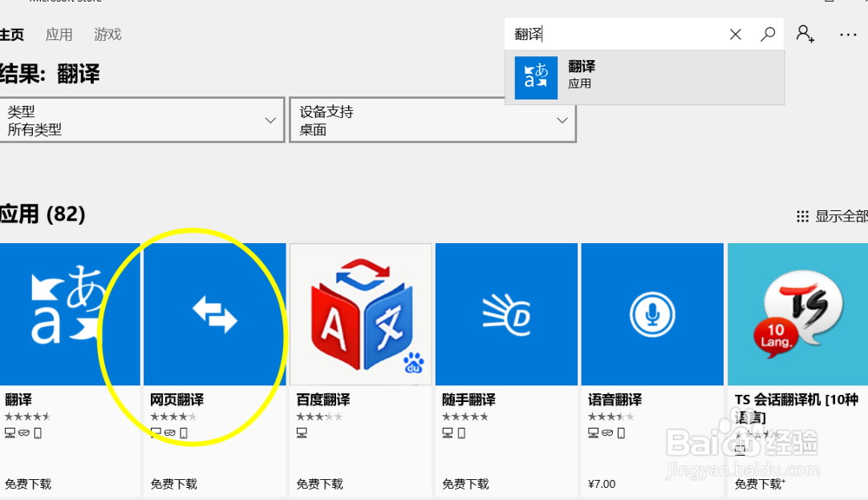
Task: Expand the 类型 filter dropdown
Action: (141, 120)
